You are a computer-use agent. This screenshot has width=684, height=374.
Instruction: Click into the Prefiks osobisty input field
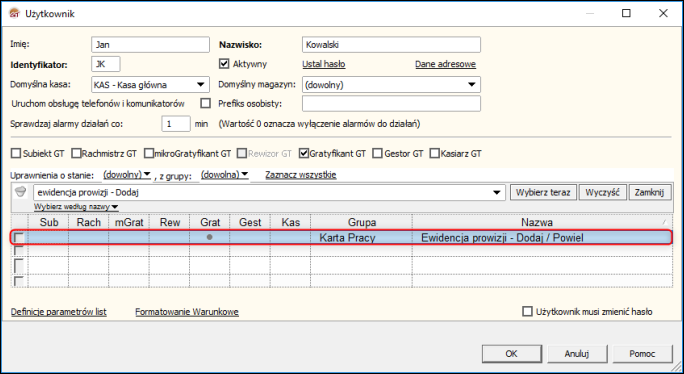(x=391, y=104)
